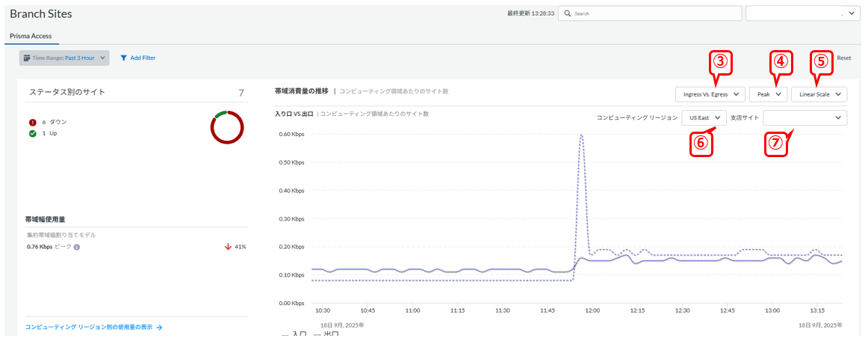Click the 帯域幅使用量 heading
868x362 pixels.
click(47, 220)
